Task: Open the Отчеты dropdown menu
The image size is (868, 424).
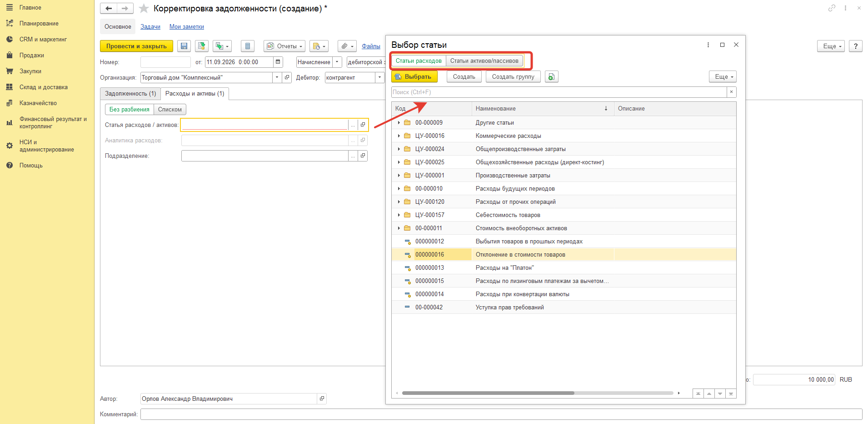Action: pyautogui.click(x=284, y=46)
